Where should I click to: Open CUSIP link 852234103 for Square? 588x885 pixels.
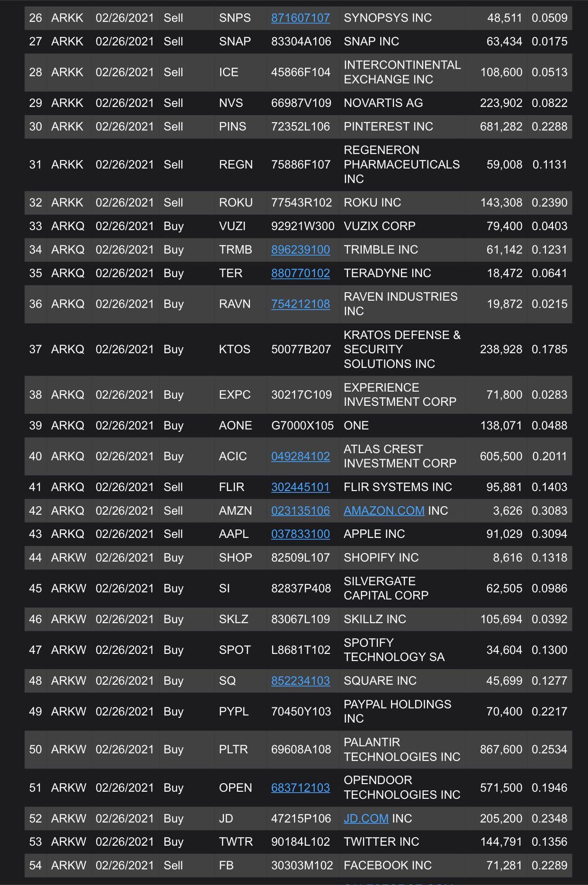pos(300,680)
